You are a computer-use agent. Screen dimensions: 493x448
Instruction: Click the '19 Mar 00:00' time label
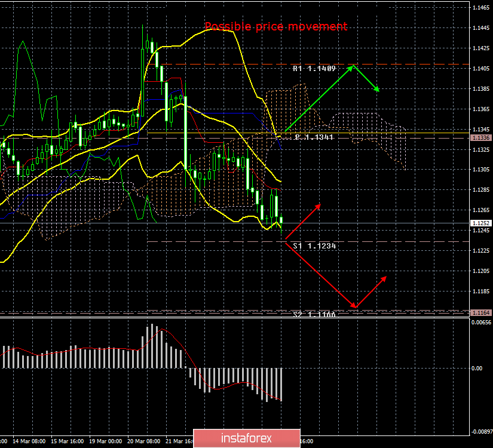(105, 441)
